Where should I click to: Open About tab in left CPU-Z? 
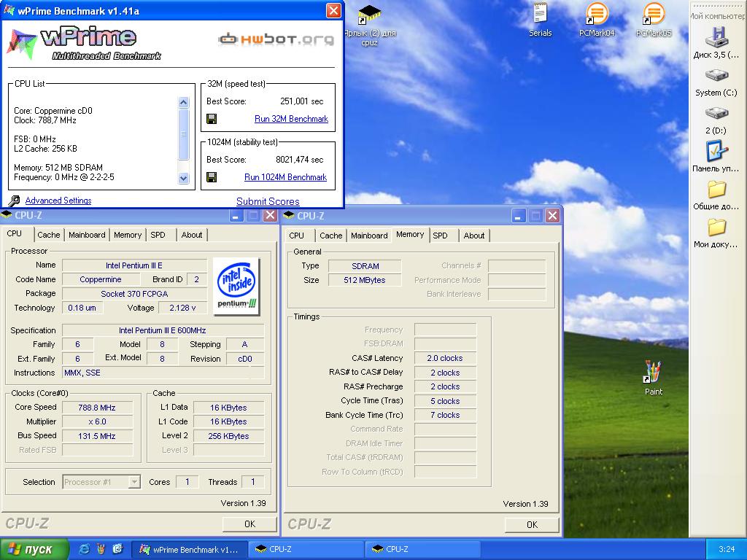point(192,235)
